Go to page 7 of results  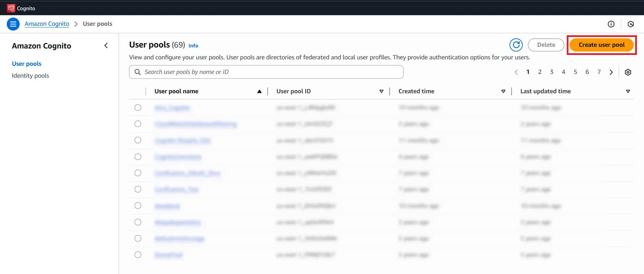[x=599, y=72]
